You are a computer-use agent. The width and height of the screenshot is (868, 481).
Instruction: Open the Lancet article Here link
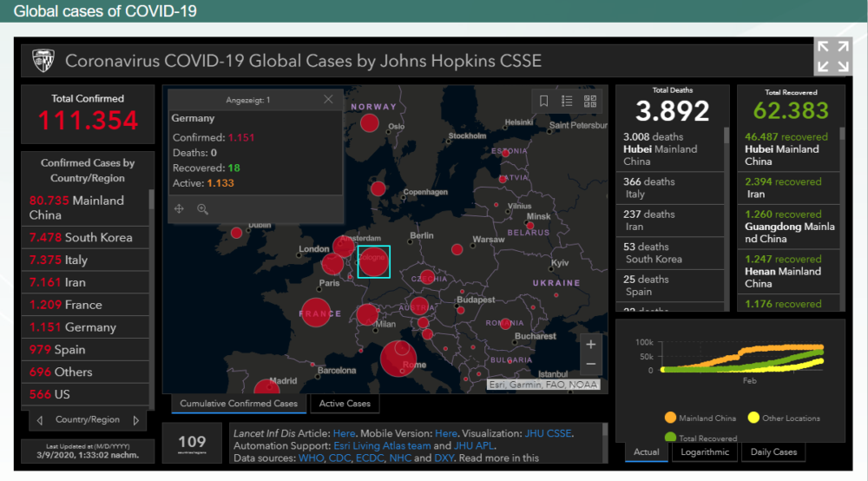coord(344,433)
